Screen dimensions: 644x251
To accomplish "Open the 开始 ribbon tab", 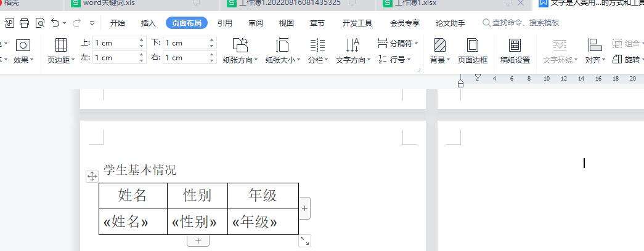I will pos(118,23).
